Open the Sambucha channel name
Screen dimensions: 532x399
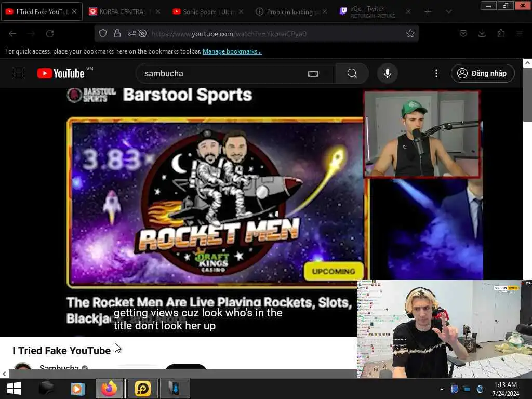click(x=59, y=368)
